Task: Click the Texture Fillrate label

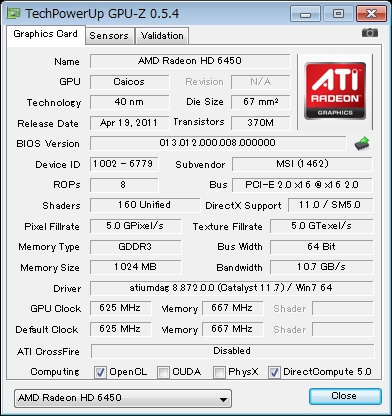Action: [228, 227]
